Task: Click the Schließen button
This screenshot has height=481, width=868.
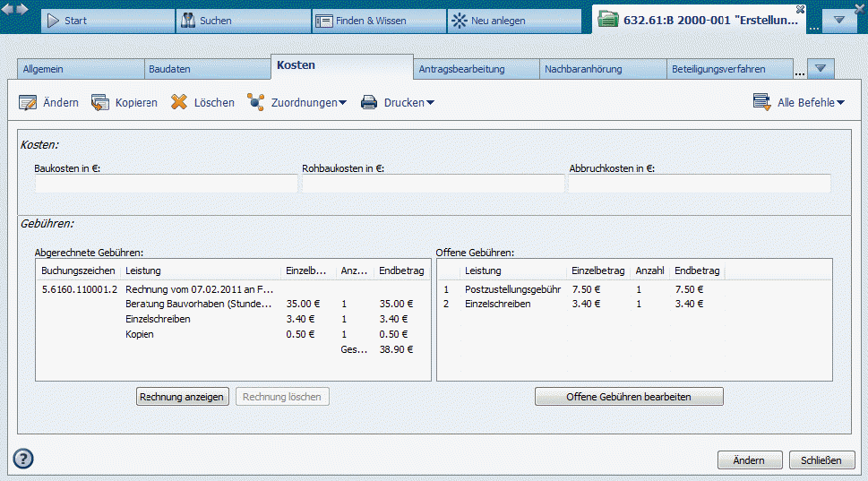Action: pos(821,460)
